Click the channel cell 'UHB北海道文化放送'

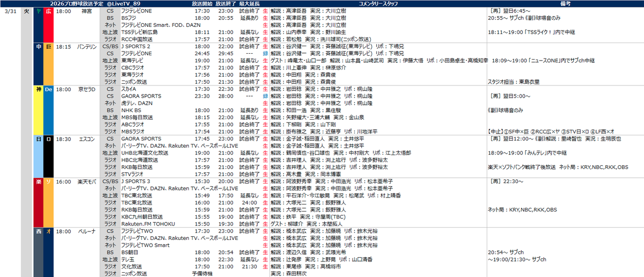[144, 152]
